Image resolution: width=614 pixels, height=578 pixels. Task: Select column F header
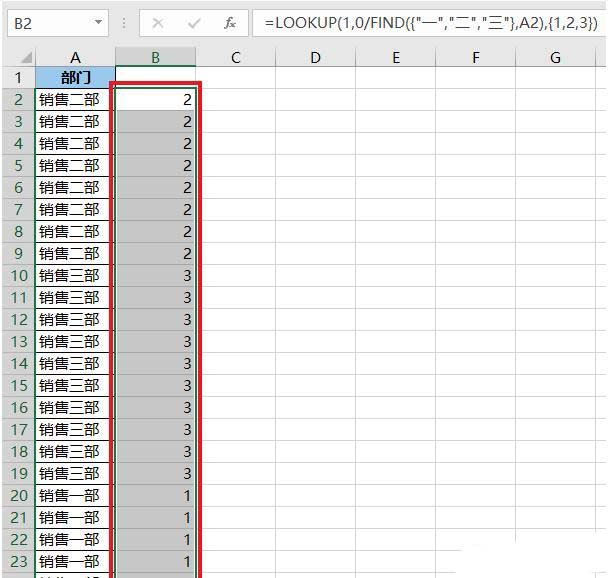tap(475, 58)
